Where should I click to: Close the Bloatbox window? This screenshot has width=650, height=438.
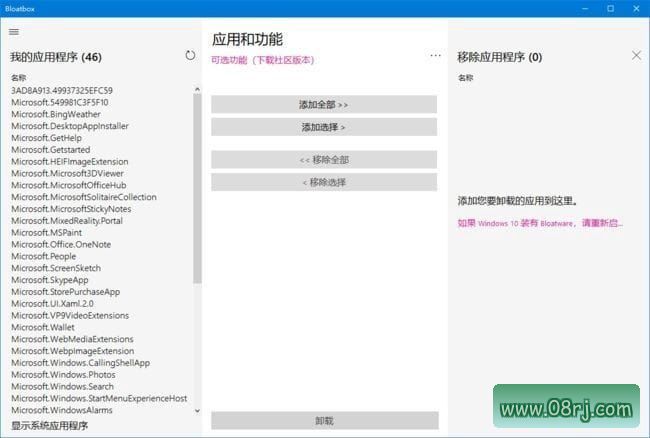pos(636,8)
